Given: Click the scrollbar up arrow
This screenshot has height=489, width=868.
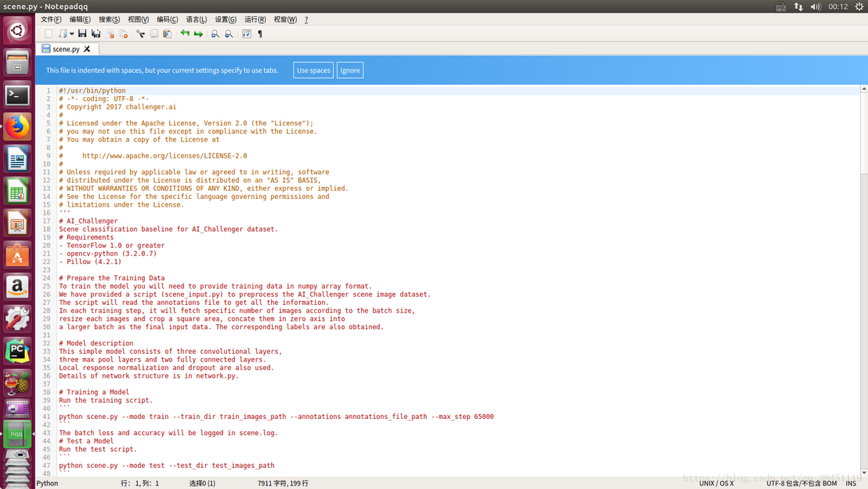Looking at the screenshot, I should point(864,90).
